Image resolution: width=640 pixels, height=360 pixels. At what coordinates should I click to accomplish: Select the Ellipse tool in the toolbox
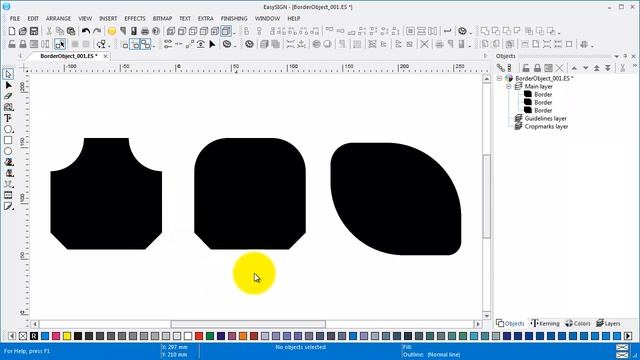coord(8,151)
